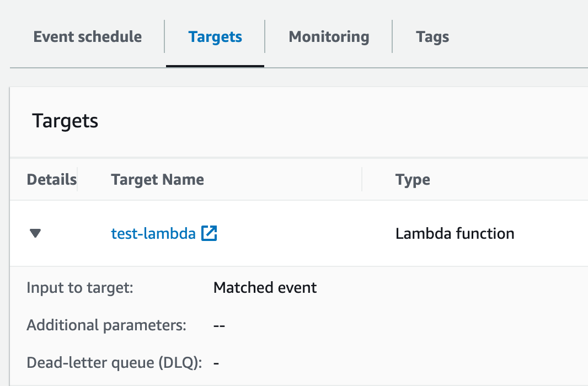Screen dimensions: 588x386
Task: Switch to the Monitoring tab
Action: click(x=328, y=36)
